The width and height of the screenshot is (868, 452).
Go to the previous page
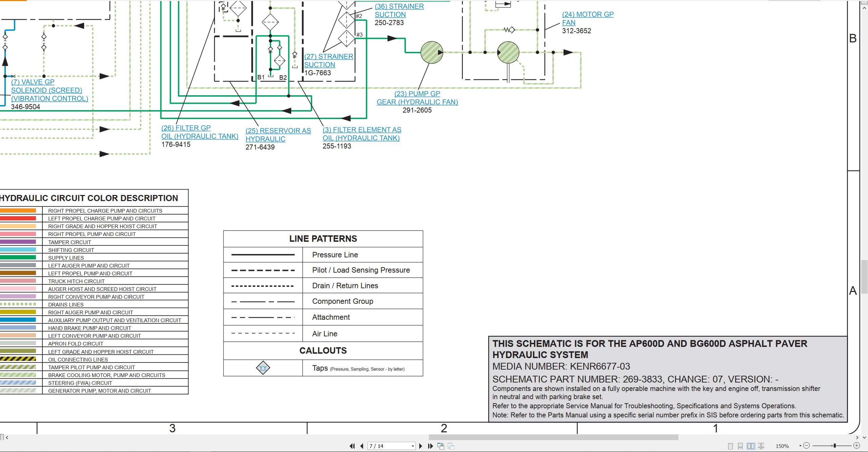point(362,446)
